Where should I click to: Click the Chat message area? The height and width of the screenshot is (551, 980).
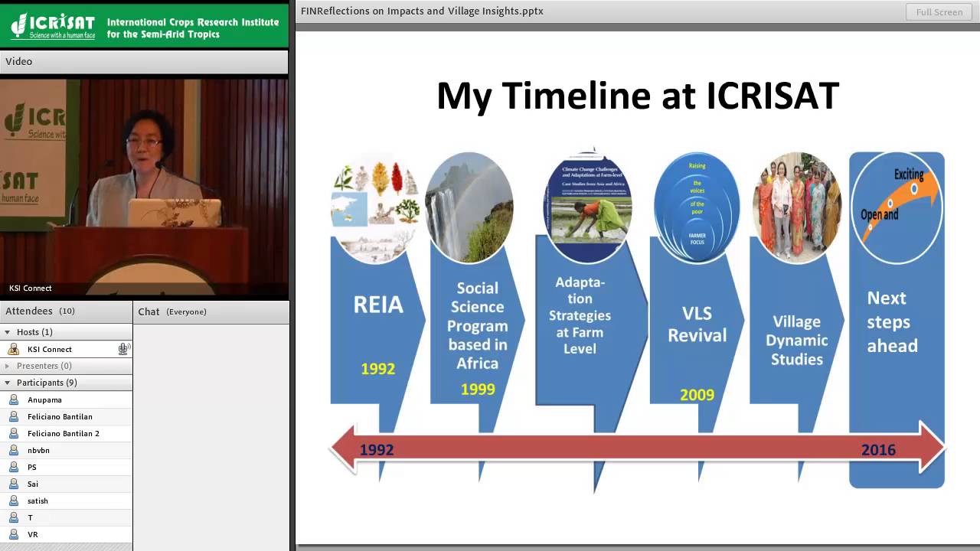211,436
